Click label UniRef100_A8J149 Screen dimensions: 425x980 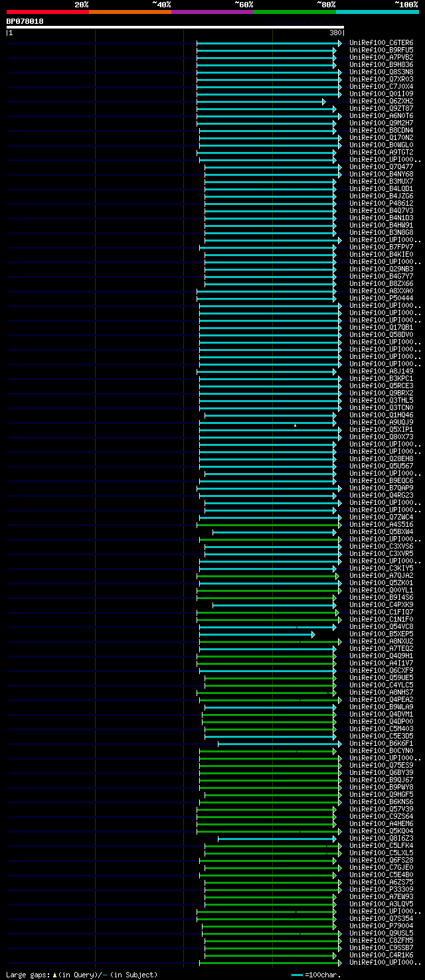(381, 372)
